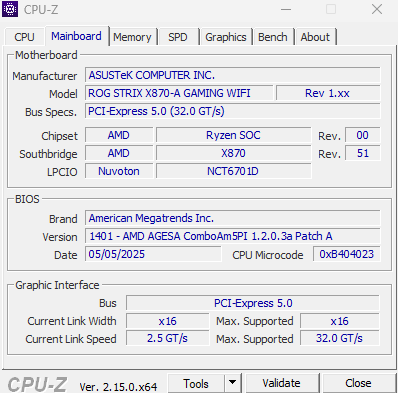Image resolution: width=398 pixels, height=393 pixels.
Task: Click the Model field ROG STRIX X870-A
Action: pyautogui.click(x=179, y=93)
